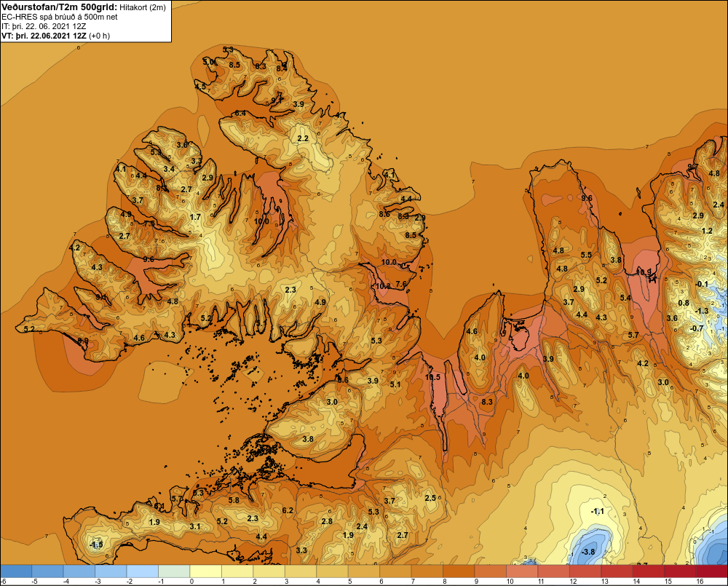This screenshot has height=586, width=728.
Task: Click the '-1.1' temperature value on map
Action: coord(597,511)
